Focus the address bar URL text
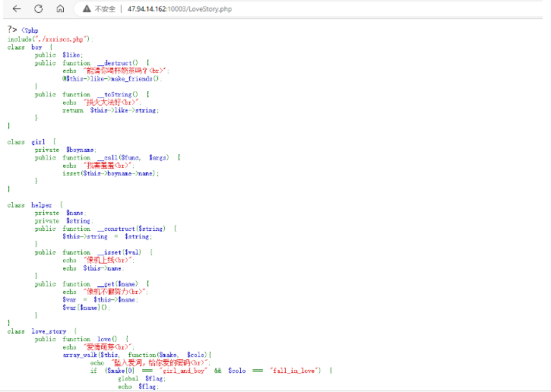The height and width of the screenshot is (392, 551). tap(173, 9)
